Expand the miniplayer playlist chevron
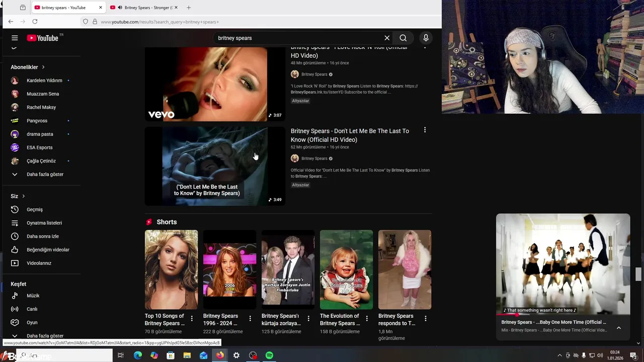Viewport: 644px width, 362px height. tap(619, 328)
